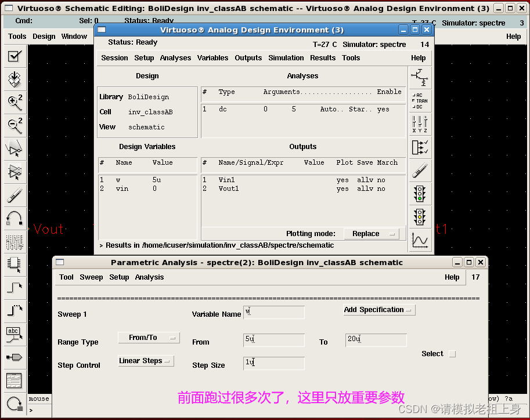Open the Simulation menu in ADE
The width and height of the screenshot is (530, 420).
286,58
